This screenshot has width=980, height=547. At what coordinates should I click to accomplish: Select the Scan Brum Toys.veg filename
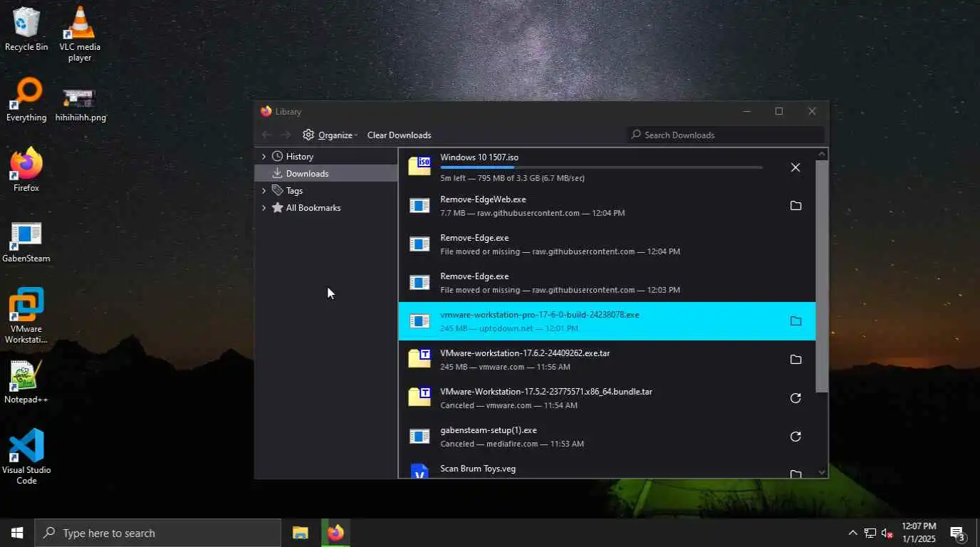coord(478,468)
